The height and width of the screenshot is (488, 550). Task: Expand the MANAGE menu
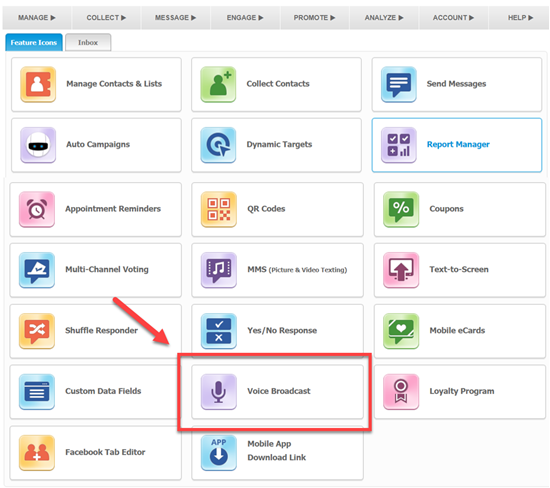36,18
